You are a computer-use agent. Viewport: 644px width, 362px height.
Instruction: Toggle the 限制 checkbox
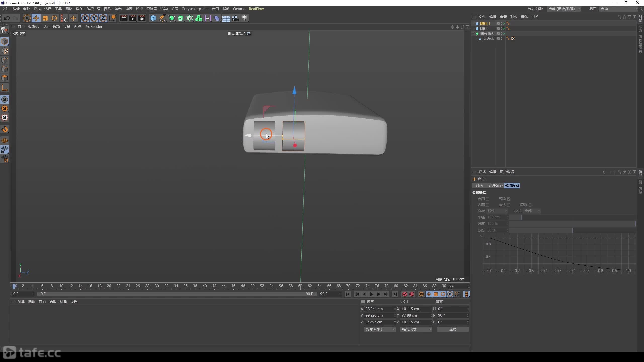click(530, 205)
